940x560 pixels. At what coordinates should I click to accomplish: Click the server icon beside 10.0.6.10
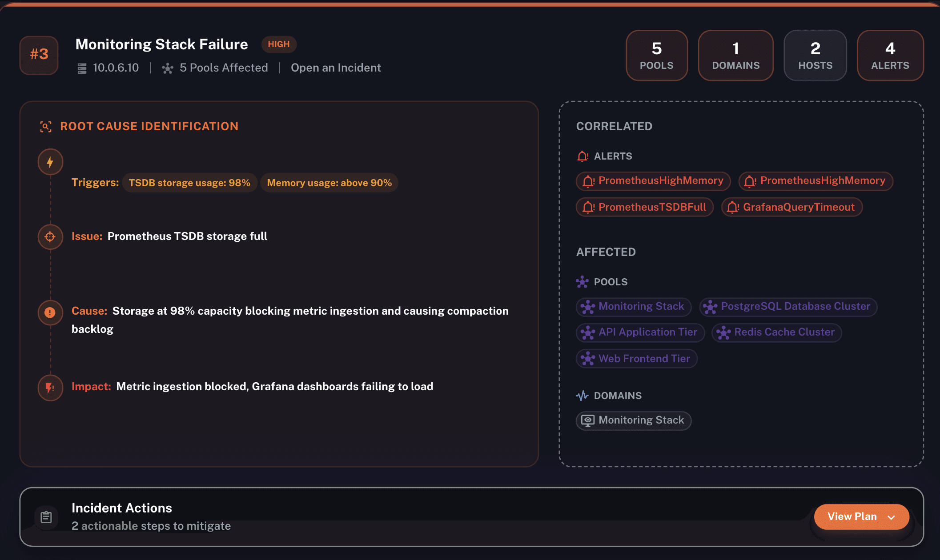[82, 68]
